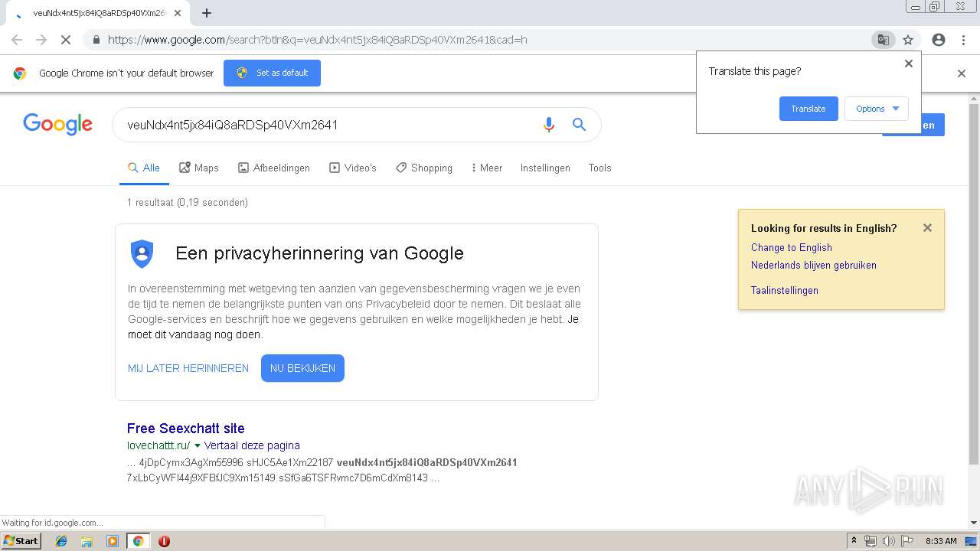Click the network icon in the system tray
980x551 pixels.
[x=871, y=541]
